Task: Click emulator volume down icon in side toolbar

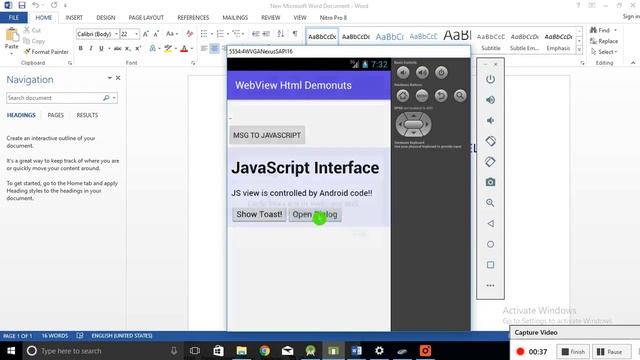Action: coord(490,120)
